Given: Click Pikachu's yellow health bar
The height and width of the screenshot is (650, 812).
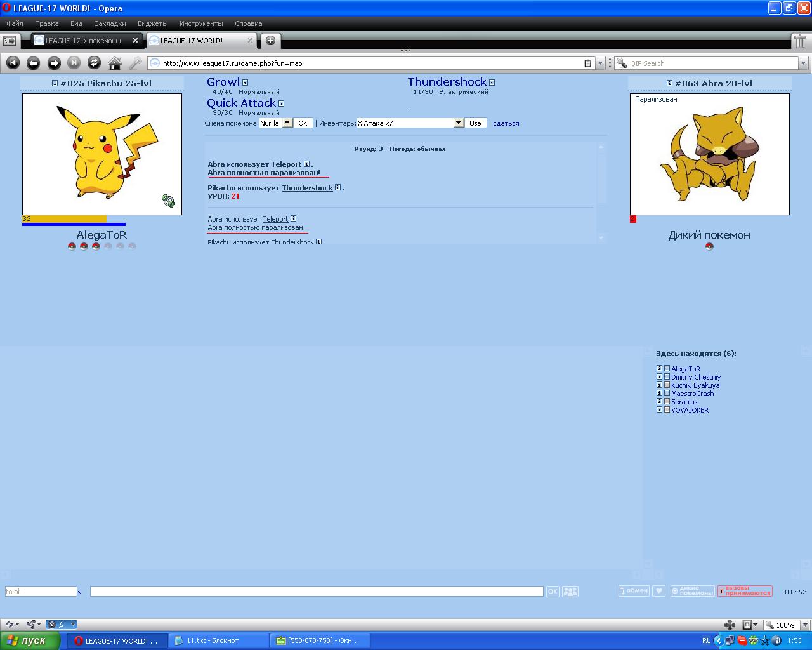Looking at the screenshot, I should click(64, 218).
